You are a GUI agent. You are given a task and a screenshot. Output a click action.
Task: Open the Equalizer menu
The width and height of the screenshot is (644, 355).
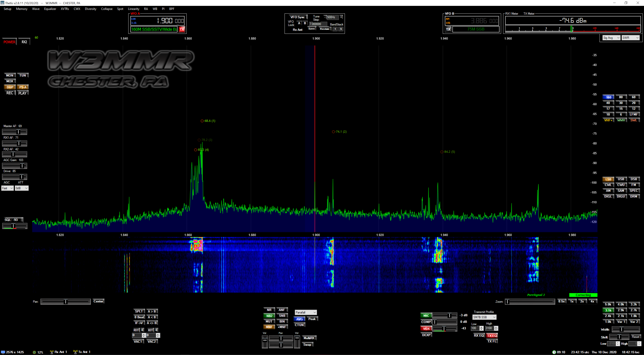[50, 9]
